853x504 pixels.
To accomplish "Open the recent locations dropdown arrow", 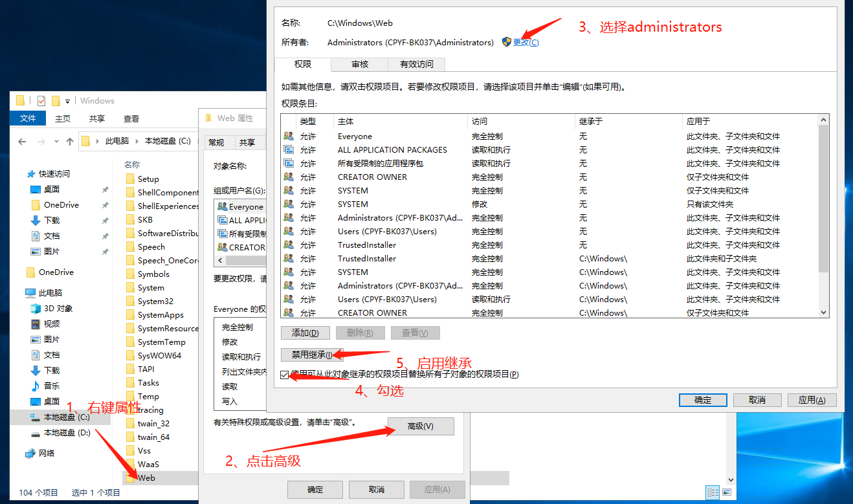I will coord(55,142).
